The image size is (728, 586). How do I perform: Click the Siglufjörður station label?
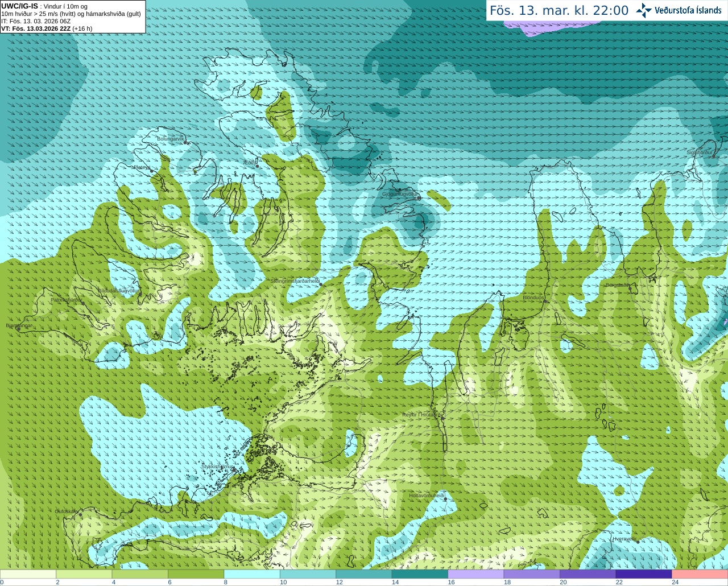(x=700, y=152)
